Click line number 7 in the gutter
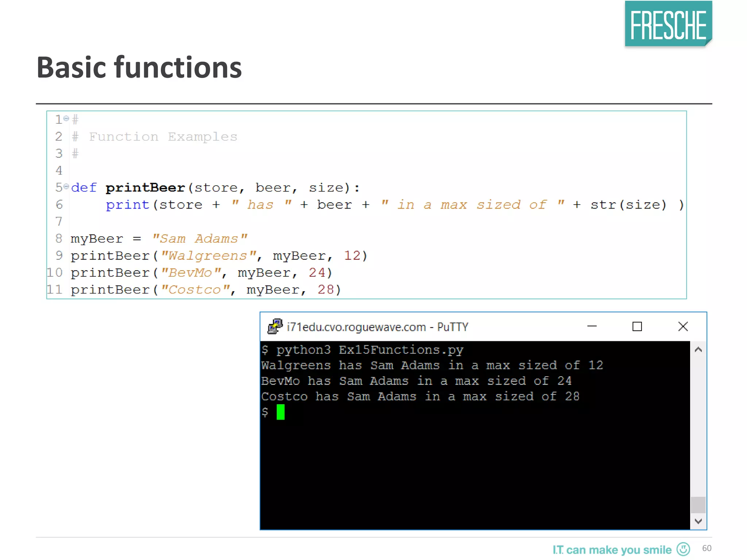This screenshot has width=747, height=560. pos(59,221)
